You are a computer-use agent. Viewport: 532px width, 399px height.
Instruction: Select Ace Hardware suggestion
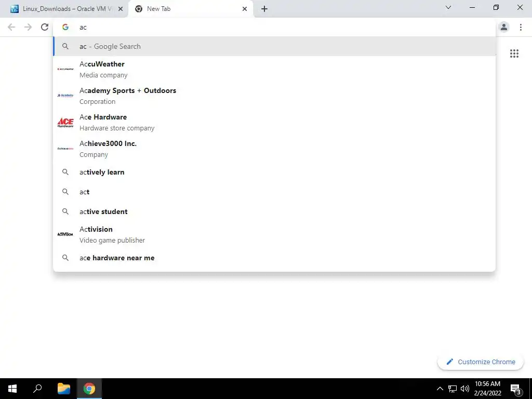[274, 122]
